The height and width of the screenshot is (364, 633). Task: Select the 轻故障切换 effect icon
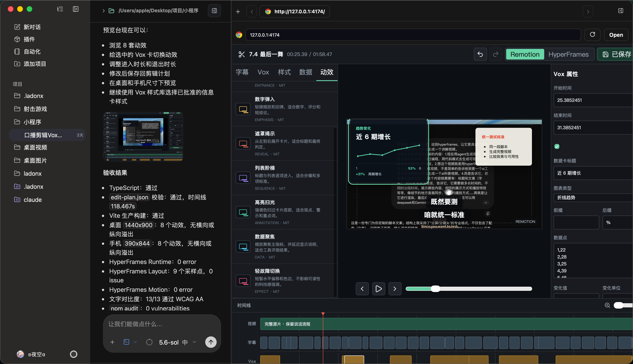(x=243, y=281)
